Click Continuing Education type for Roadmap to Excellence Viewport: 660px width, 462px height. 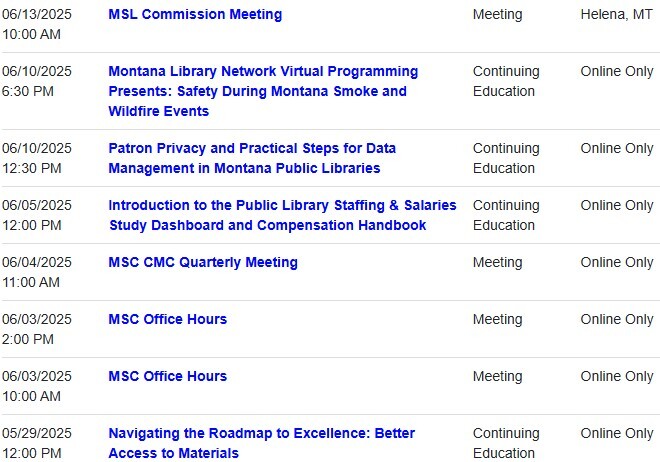506,443
